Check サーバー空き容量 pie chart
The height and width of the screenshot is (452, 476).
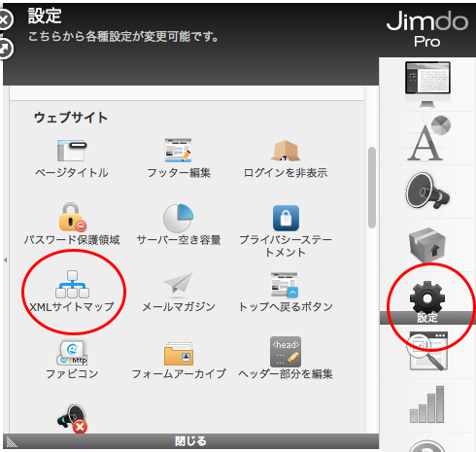pos(179,218)
